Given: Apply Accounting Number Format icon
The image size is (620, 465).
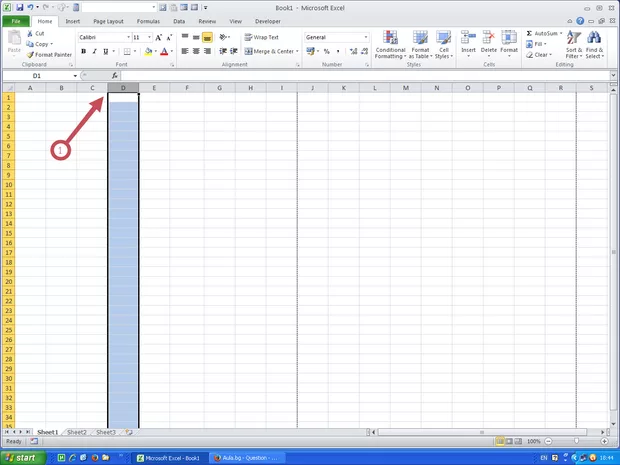Looking at the screenshot, I should [310, 51].
